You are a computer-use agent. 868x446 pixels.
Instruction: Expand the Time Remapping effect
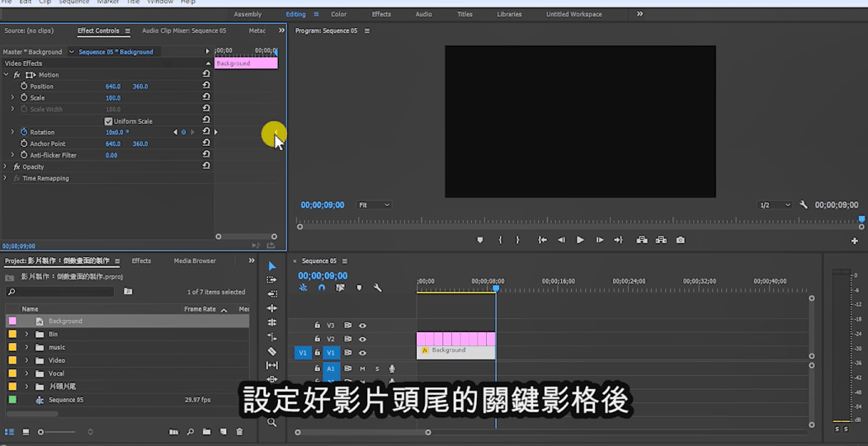click(5, 178)
